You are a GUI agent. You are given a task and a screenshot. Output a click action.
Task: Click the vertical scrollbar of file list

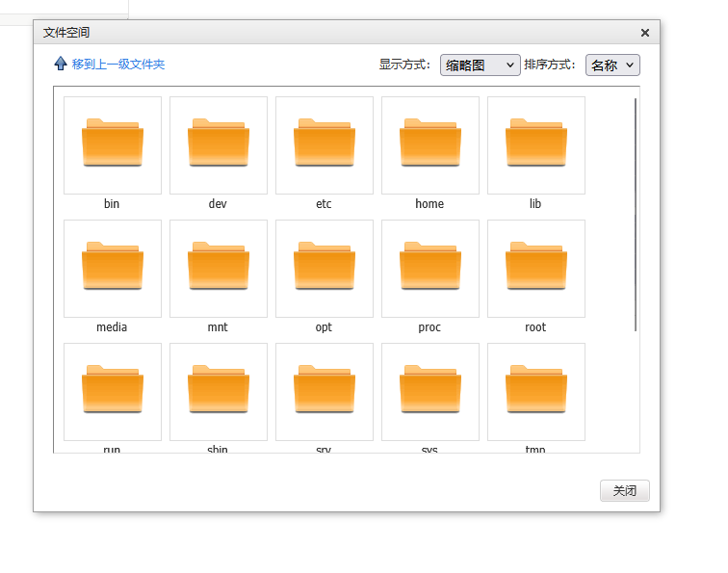point(636,212)
